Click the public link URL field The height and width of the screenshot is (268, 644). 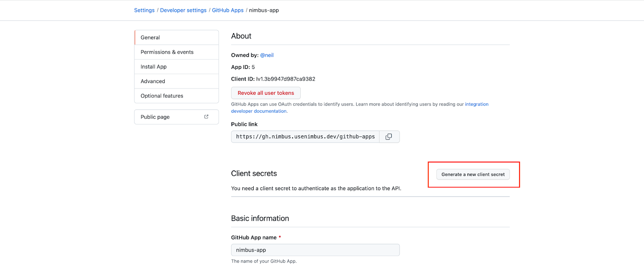click(x=305, y=137)
